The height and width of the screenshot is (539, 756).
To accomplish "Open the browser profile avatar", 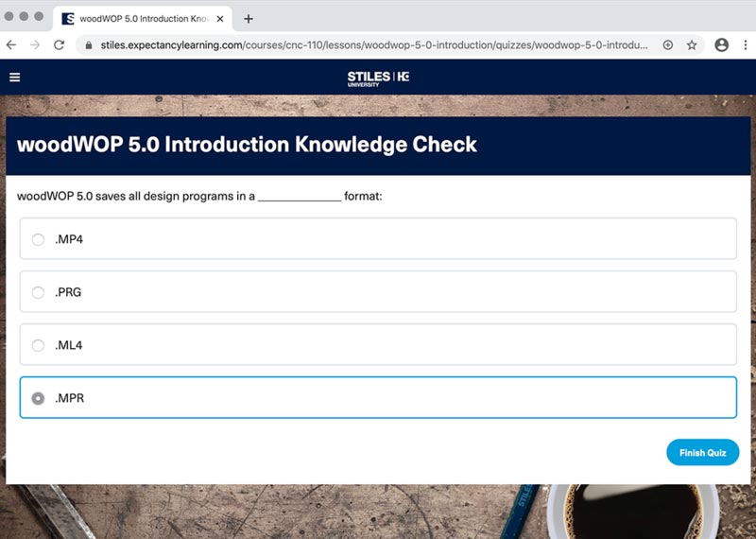I will click(x=721, y=44).
